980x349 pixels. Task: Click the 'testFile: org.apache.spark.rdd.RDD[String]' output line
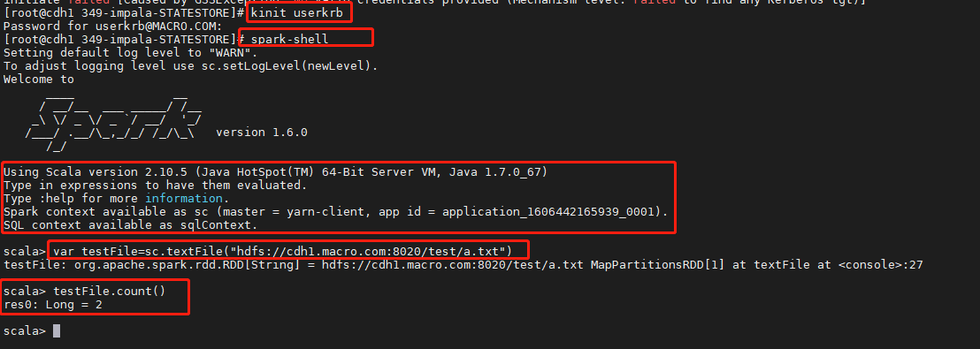coord(463,265)
